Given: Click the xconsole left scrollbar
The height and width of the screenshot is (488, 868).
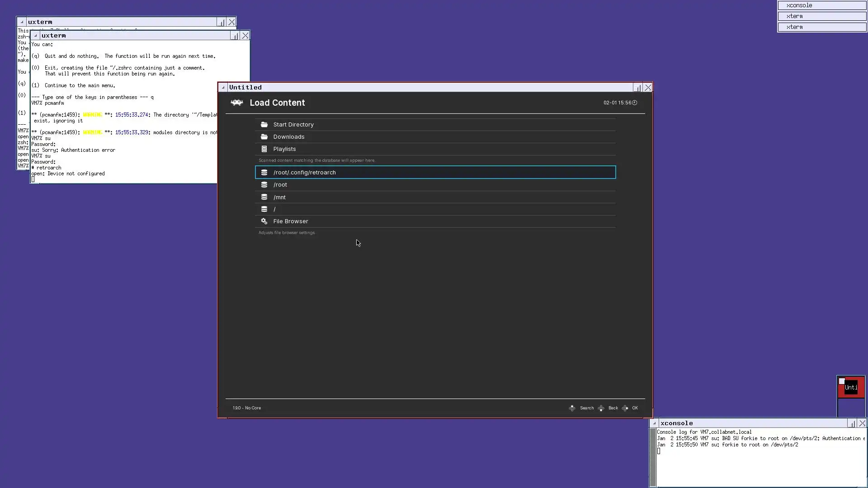Looking at the screenshot, I should tap(653, 456).
